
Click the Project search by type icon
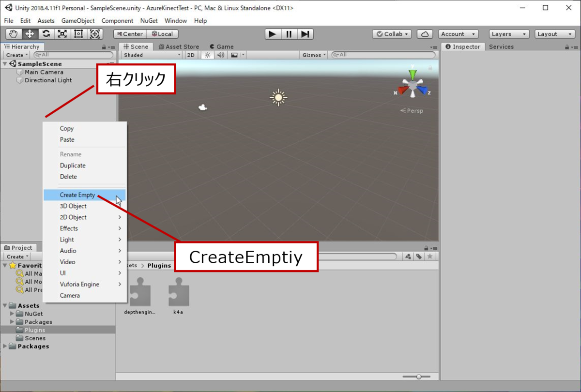click(408, 256)
